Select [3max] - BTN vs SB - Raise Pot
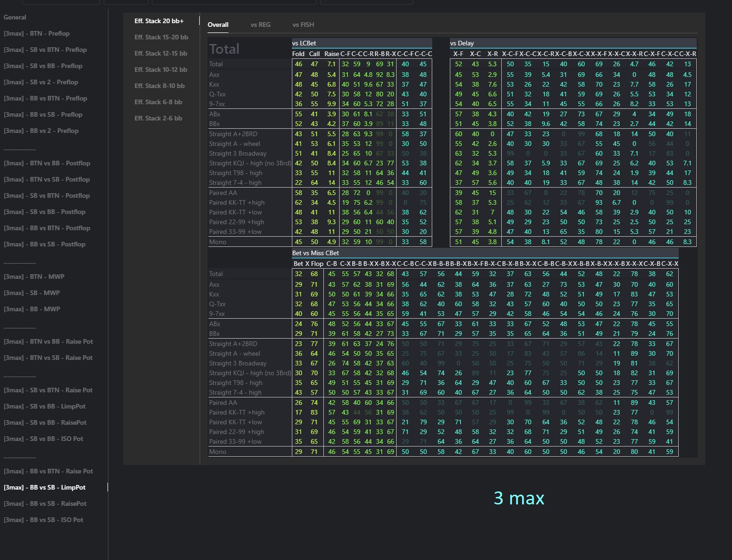Image resolution: width=732 pixels, height=560 pixels. point(48,358)
